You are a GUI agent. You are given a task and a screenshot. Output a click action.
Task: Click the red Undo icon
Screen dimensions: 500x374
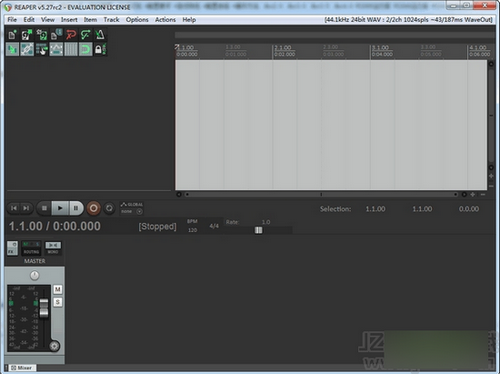71,35
